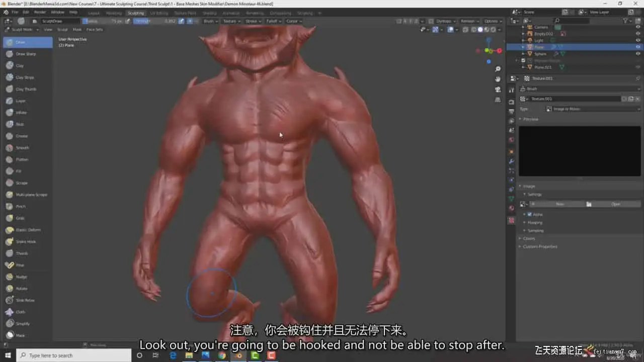Open the Dyntopo dropdown
The height and width of the screenshot is (362, 644).
(445, 21)
